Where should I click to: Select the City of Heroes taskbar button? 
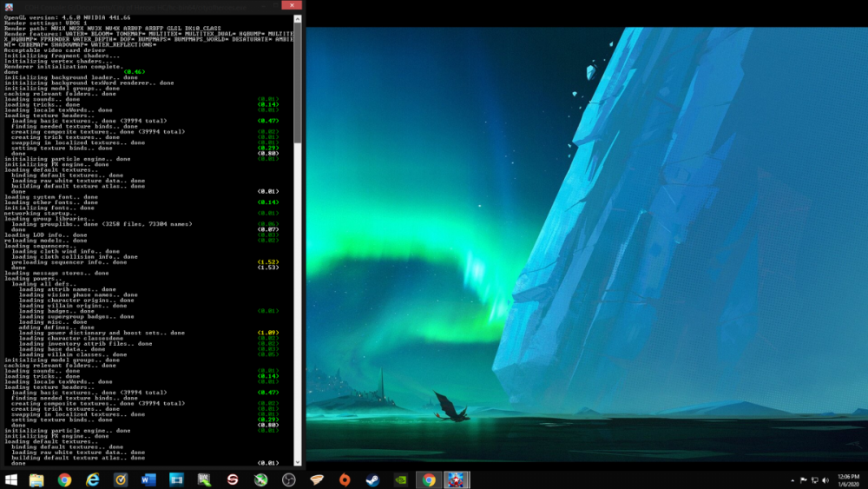click(x=457, y=479)
